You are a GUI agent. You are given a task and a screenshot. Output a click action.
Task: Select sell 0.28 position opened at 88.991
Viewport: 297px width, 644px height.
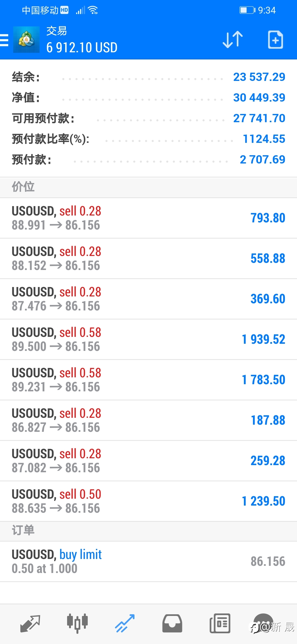pyautogui.click(x=148, y=218)
